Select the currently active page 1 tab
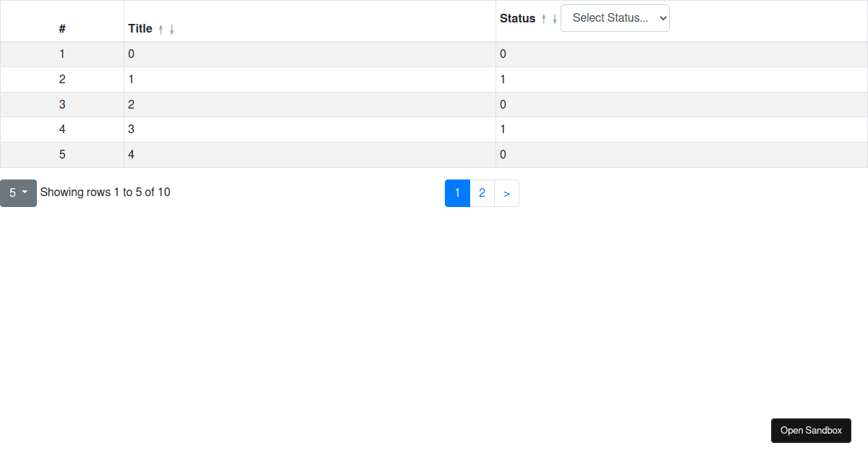868x456 pixels. click(457, 193)
